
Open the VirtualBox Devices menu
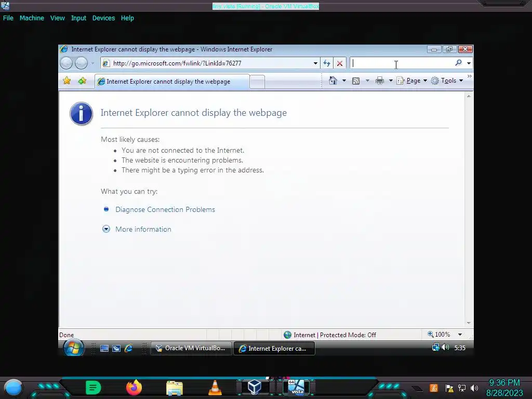coord(103,18)
